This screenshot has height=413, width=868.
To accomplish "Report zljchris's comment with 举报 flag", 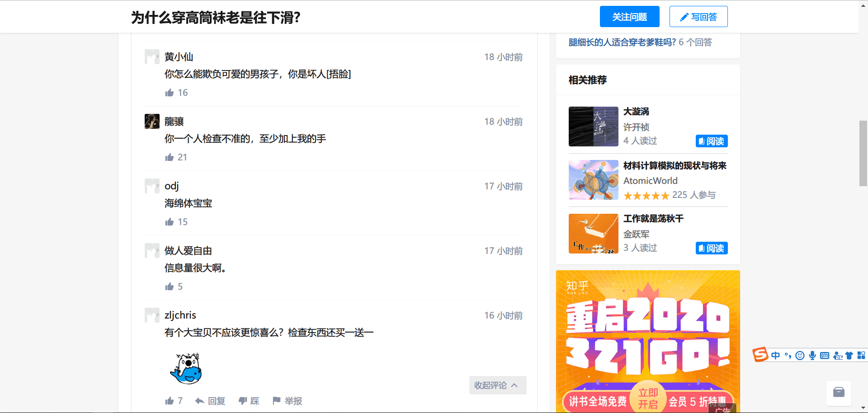I will tap(288, 401).
